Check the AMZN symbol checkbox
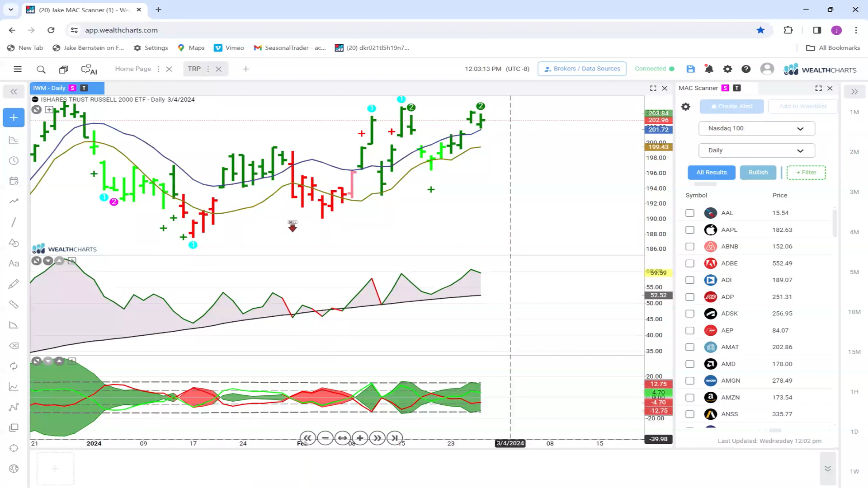Screen dimensions: 868x488 pyautogui.click(x=690, y=398)
